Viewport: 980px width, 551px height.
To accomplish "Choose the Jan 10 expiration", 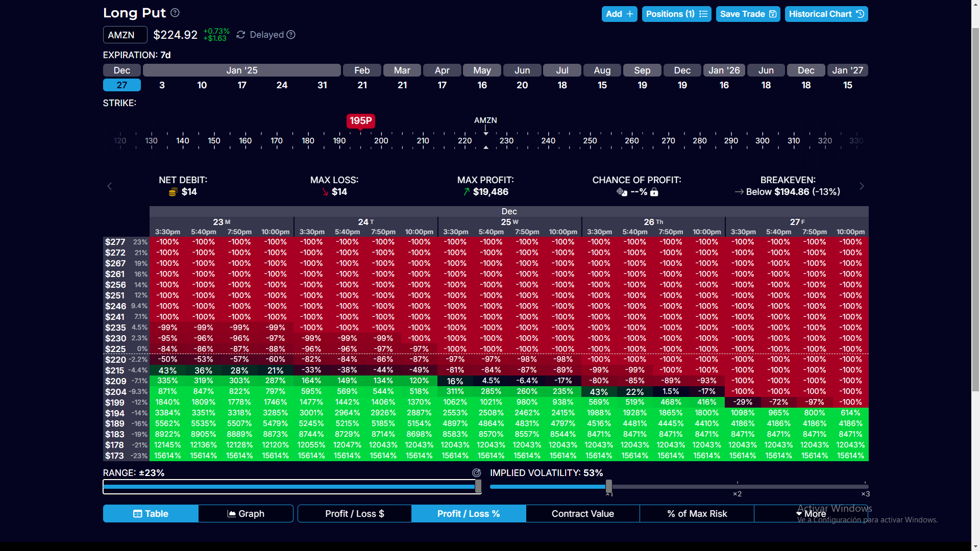I will tap(202, 85).
